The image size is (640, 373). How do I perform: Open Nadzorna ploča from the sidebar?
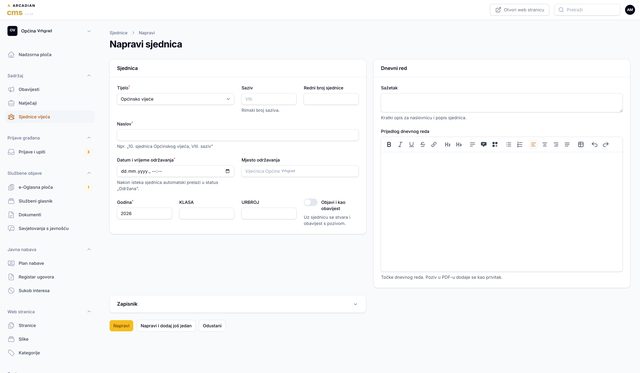[x=50, y=55]
